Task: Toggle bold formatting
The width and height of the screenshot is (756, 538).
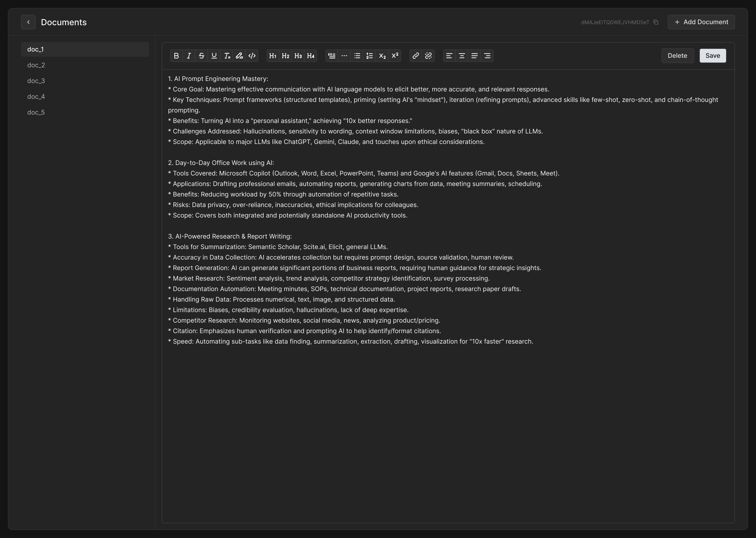Action: coord(176,56)
